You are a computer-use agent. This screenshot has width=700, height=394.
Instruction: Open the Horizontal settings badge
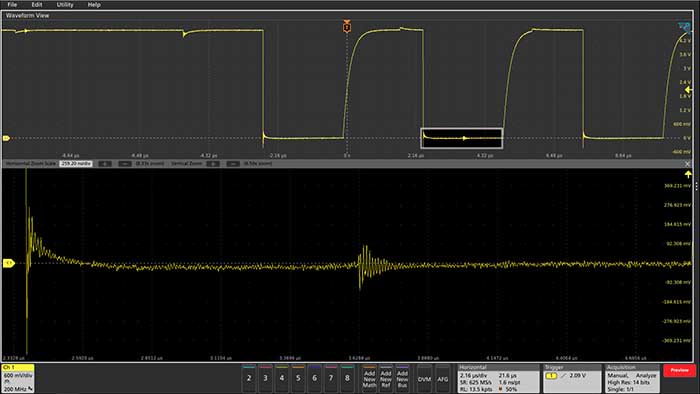(499, 378)
